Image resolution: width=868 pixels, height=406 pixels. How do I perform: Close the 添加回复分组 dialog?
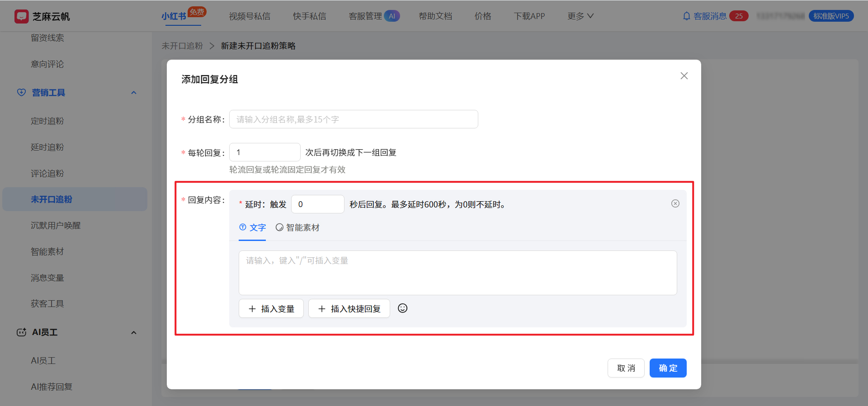684,76
